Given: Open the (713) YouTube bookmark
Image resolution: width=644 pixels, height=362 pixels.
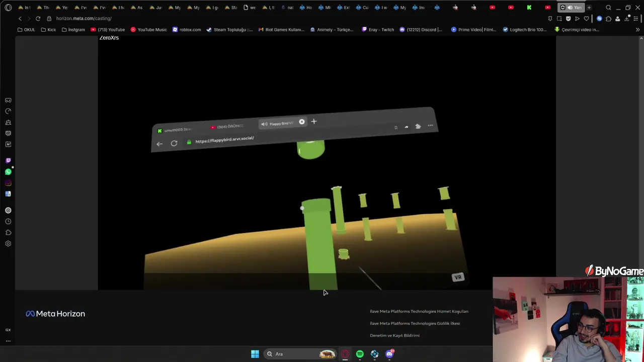Looking at the screenshot, I should pos(108,30).
